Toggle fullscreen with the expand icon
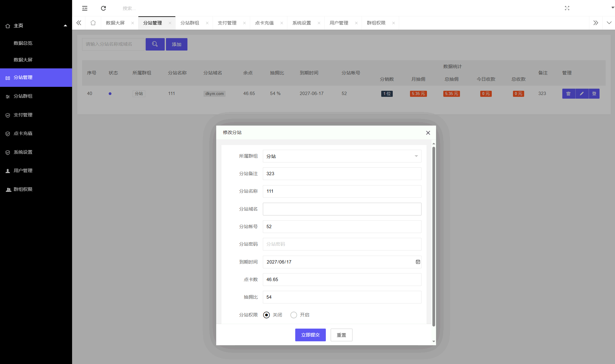 click(567, 8)
